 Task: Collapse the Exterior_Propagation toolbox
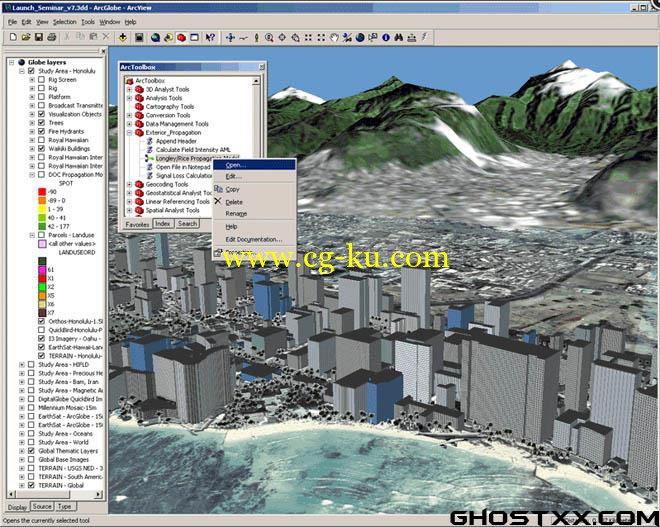coord(130,133)
